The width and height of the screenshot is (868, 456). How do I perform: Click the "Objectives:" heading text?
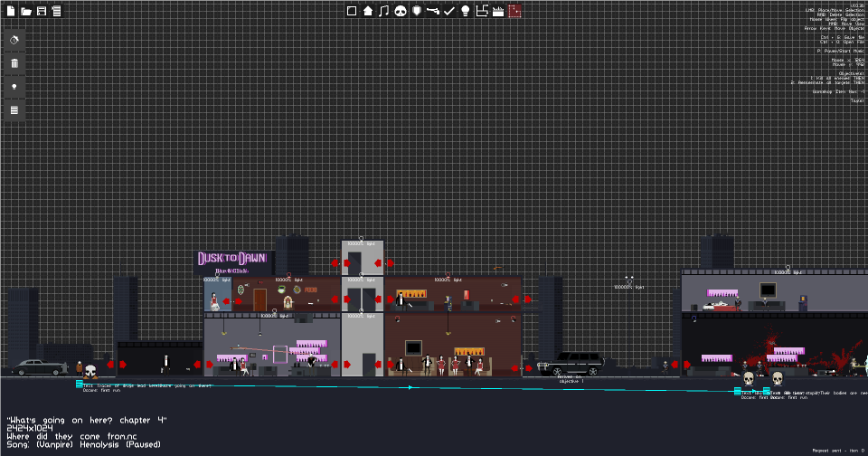(x=852, y=73)
